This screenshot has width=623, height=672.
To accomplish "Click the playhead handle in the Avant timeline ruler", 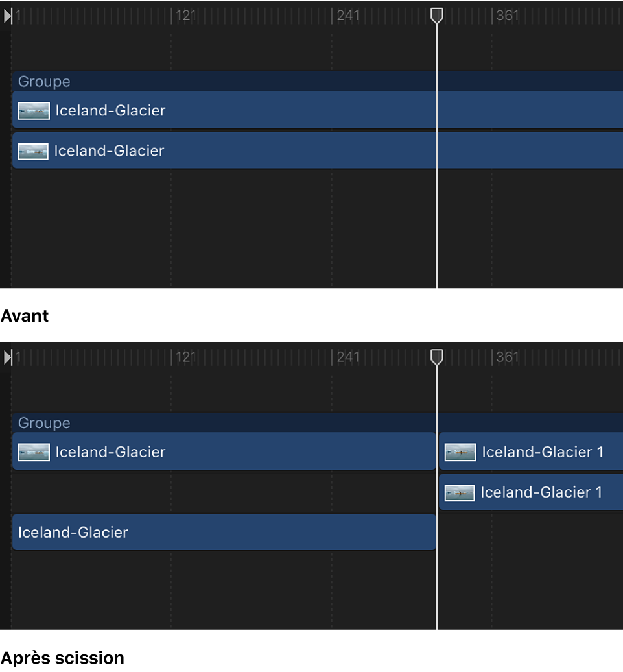I will [x=437, y=16].
